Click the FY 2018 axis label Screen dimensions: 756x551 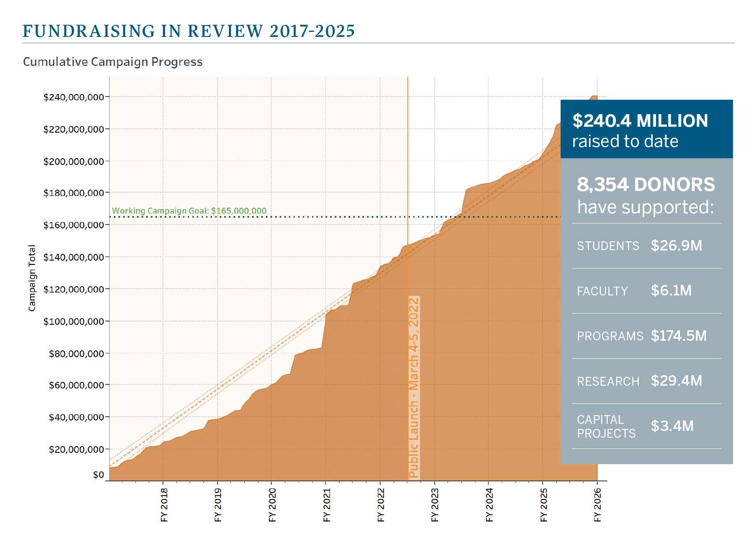click(x=164, y=505)
